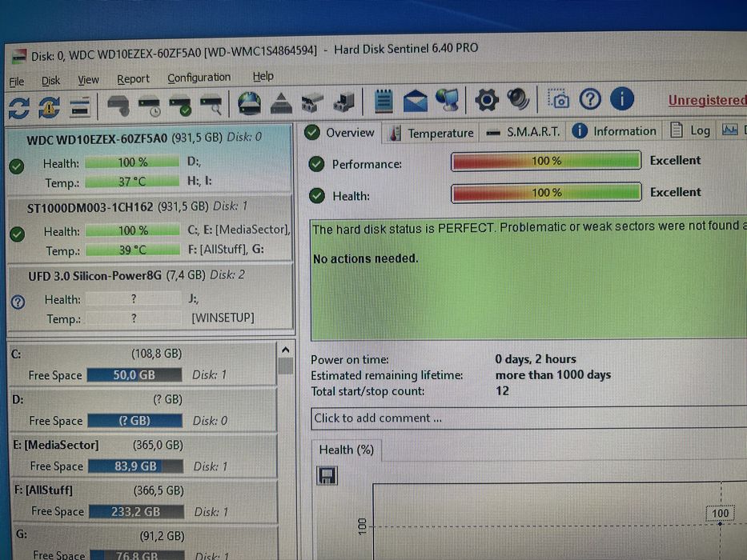Click the network computer globe icon

pos(447,100)
